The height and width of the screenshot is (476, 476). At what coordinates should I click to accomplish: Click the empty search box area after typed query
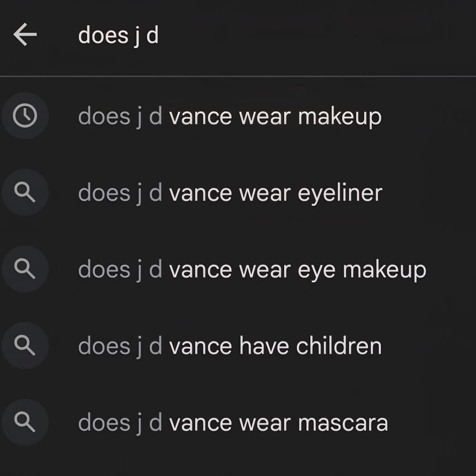click(316, 35)
